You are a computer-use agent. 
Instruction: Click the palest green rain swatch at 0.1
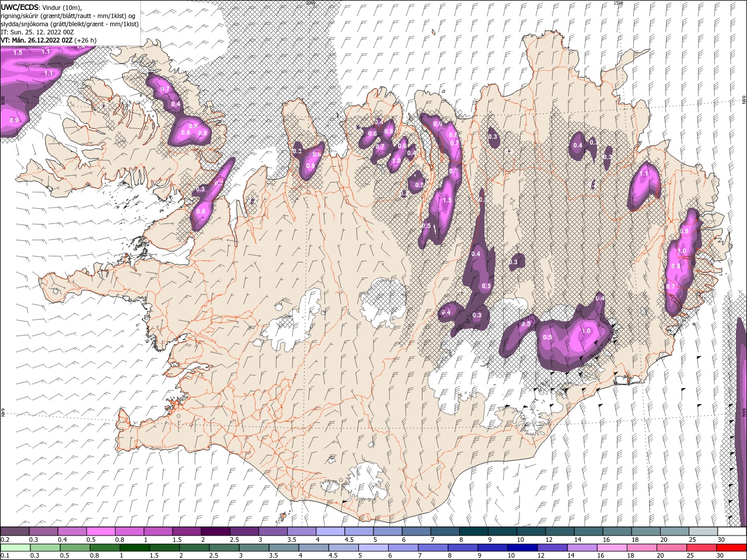click(x=16, y=548)
